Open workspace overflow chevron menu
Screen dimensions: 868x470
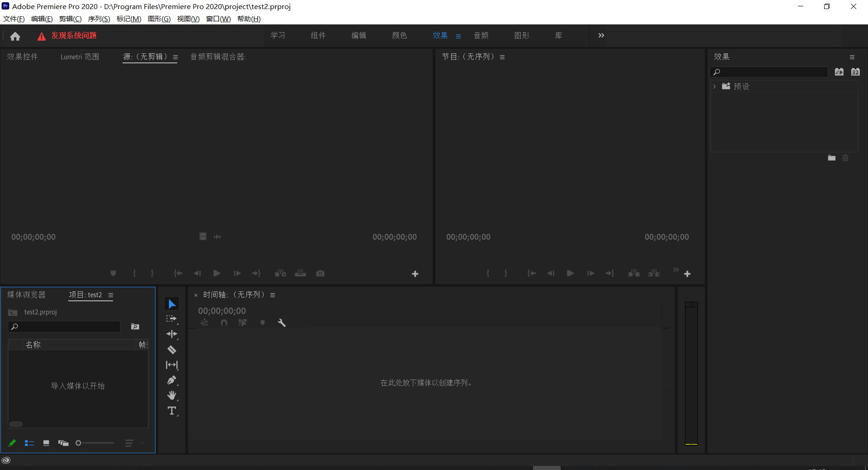(x=601, y=35)
